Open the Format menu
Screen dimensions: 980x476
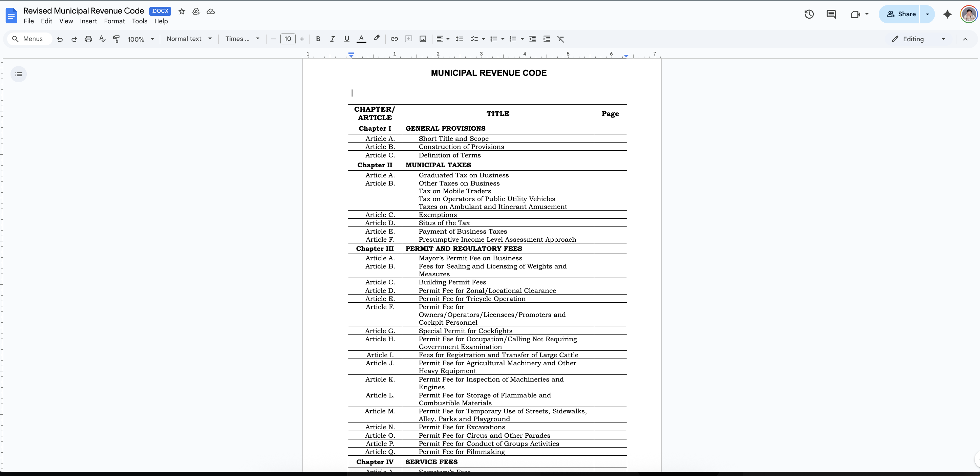click(x=114, y=21)
